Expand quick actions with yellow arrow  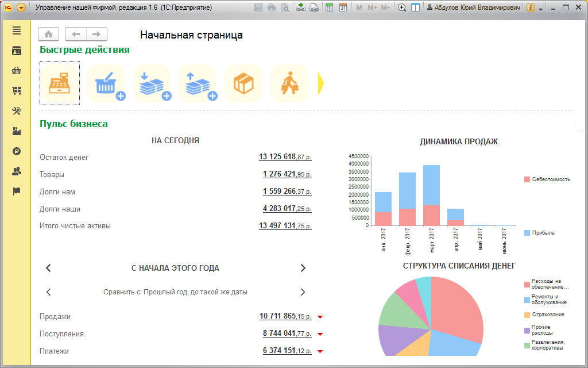(321, 84)
